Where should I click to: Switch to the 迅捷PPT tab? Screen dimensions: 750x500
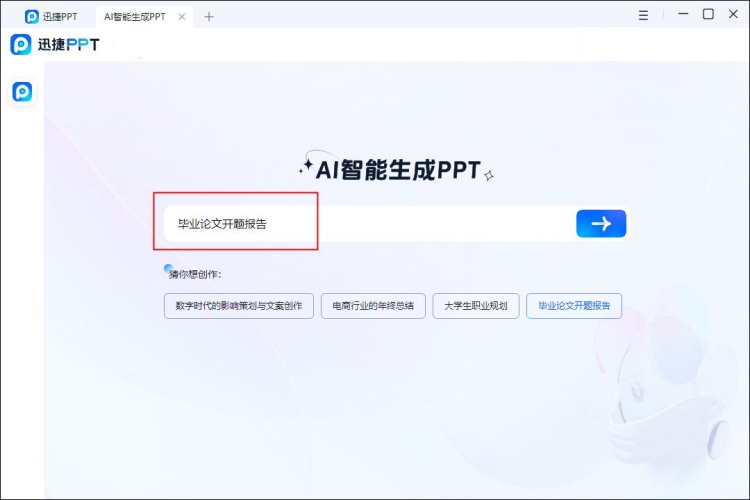[x=51, y=17]
